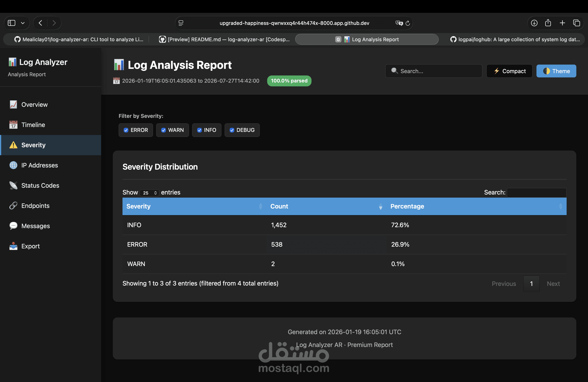Click the translate icon in address bar
The width and height of the screenshot is (588, 382).
pyautogui.click(x=399, y=23)
